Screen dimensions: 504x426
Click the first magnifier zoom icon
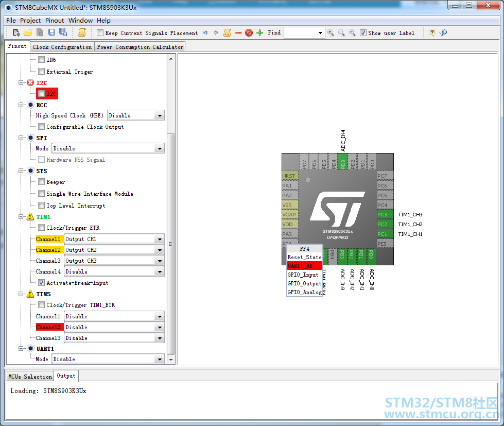tap(331, 33)
